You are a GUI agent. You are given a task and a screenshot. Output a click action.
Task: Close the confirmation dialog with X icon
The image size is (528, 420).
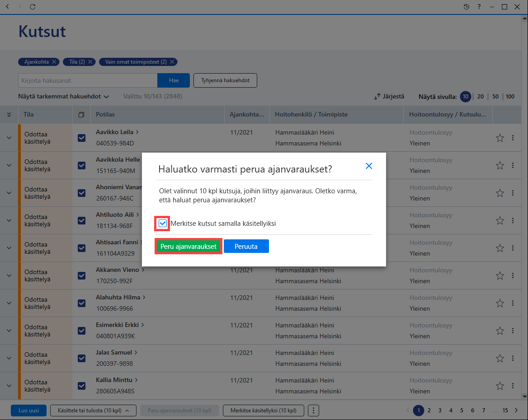click(369, 166)
